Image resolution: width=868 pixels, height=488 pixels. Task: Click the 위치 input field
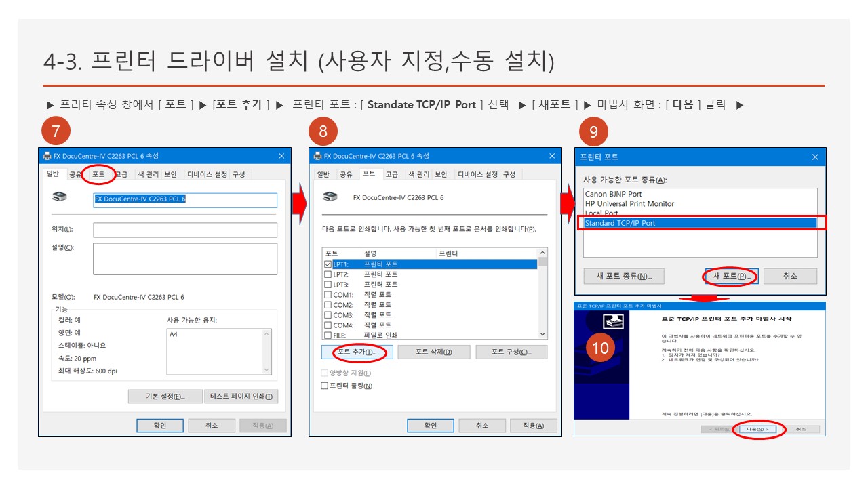point(184,230)
